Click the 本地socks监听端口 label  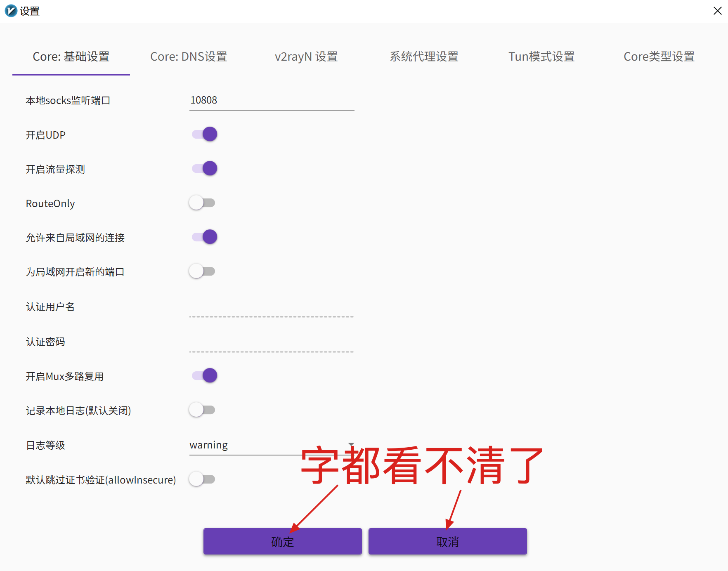point(68,100)
